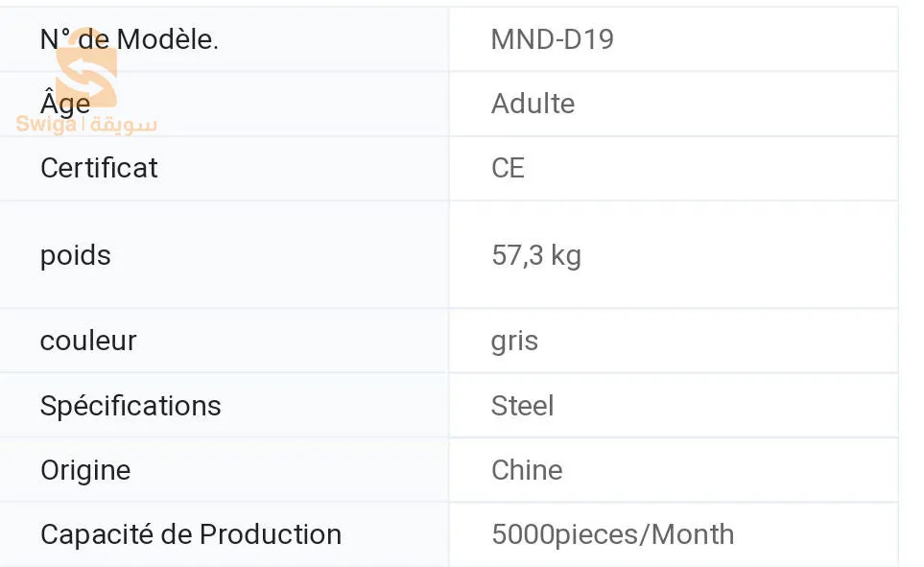Select the "Certificat" row label
This screenshot has height=567, width=924.
99,168
